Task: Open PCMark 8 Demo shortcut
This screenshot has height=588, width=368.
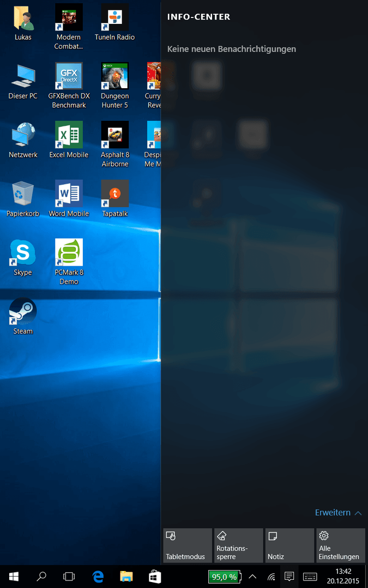Action: 69,262
